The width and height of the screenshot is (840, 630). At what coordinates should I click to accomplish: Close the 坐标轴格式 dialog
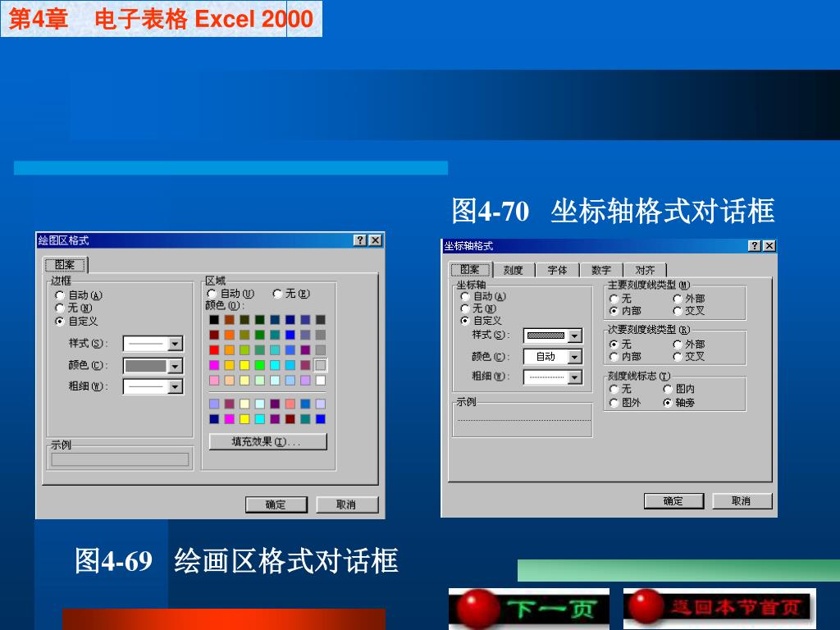click(x=769, y=246)
